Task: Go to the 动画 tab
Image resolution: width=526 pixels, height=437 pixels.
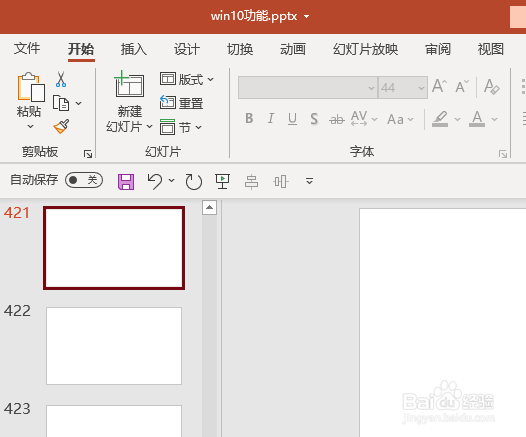Action: point(293,49)
